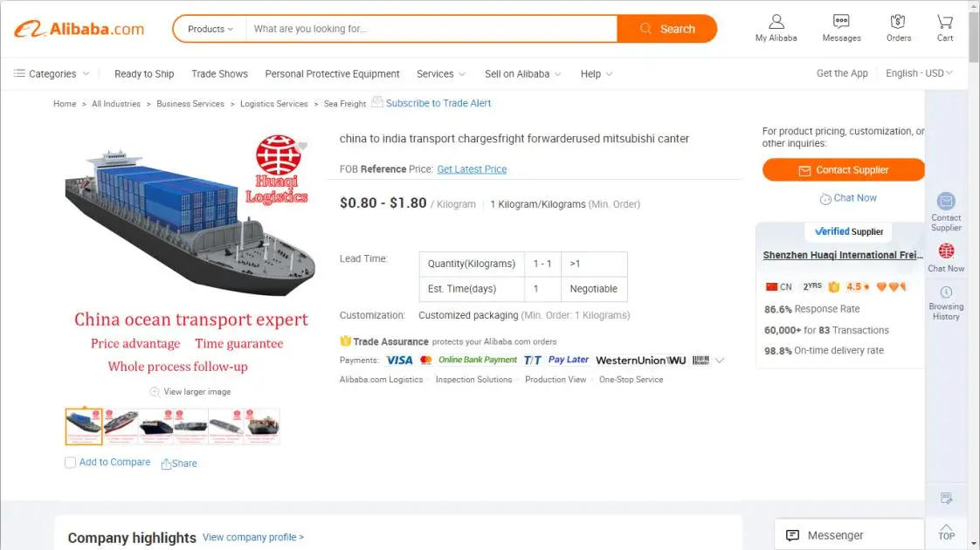Image resolution: width=980 pixels, height=550 pixels.
Task: Open the Messages icon in header
Action: (x=841, y=22)
